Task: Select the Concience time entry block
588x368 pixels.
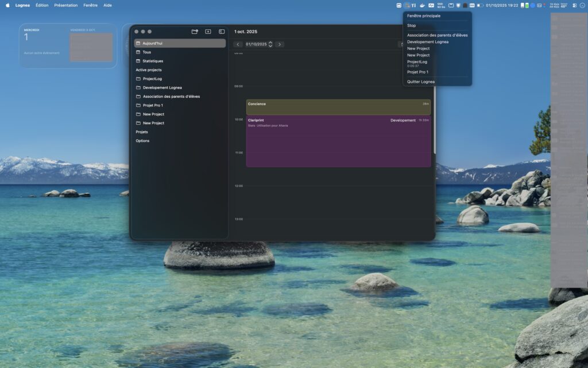Action: [x=338, y=107]
